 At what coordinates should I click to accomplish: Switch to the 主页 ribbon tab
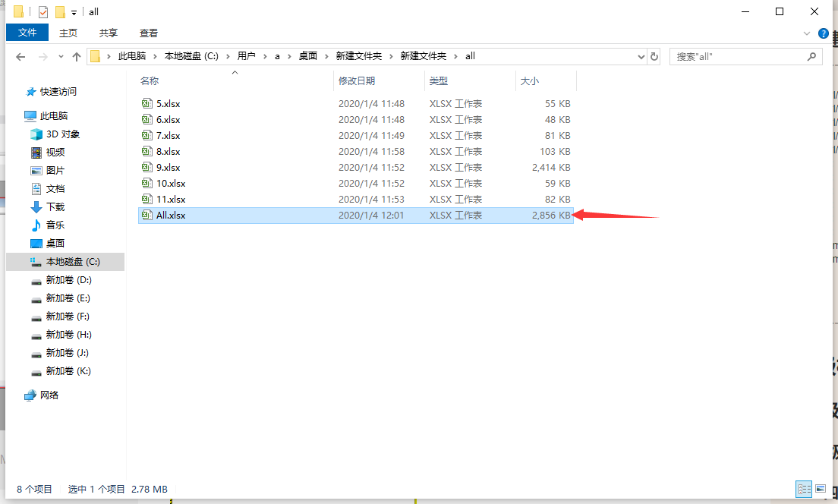tap(68, 33)
